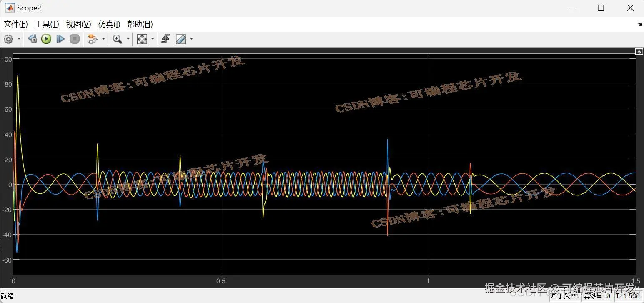Expand the measurements dropdown arrow
The image size is (644, 303).
[191, 39]
